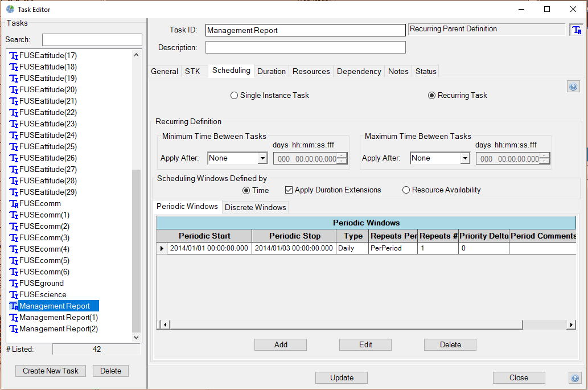Open help using the question mark icon on Scheduling tab
The width and height of the screenshot is (588, 390).
pyautogui.click(x=573, y=86)
